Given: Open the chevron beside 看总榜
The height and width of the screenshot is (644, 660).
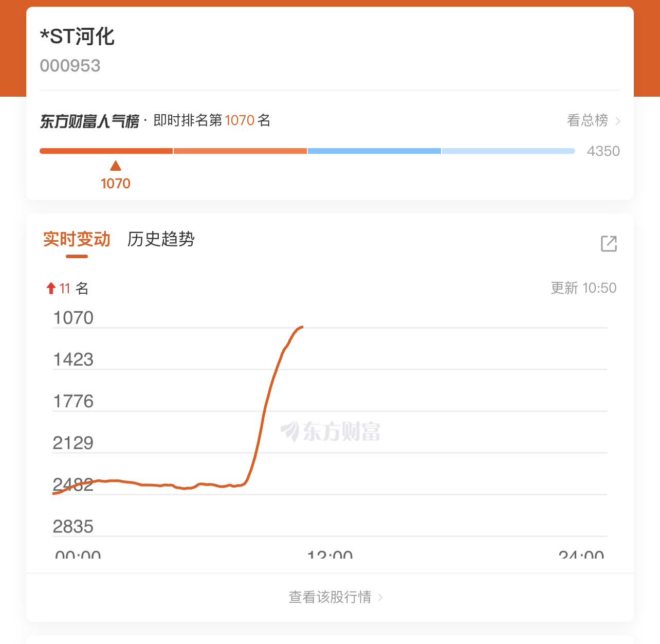Looking at the screenshot, I should 618,121.
